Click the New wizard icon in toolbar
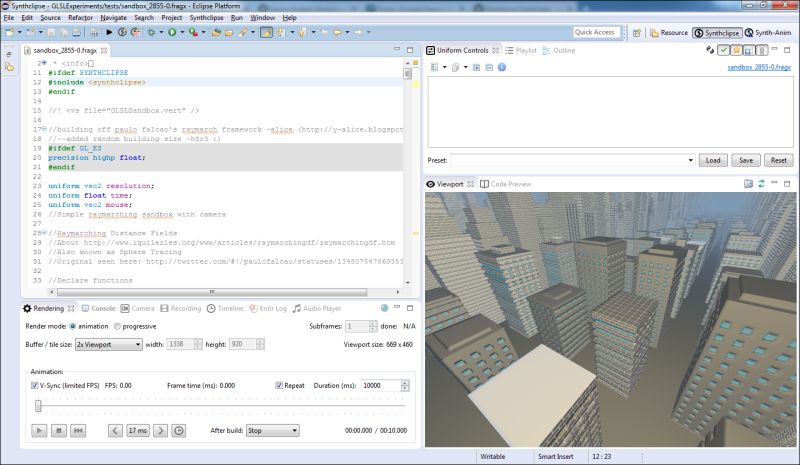The width and height of the screenshot is (800, 465). tap(10, 32)
